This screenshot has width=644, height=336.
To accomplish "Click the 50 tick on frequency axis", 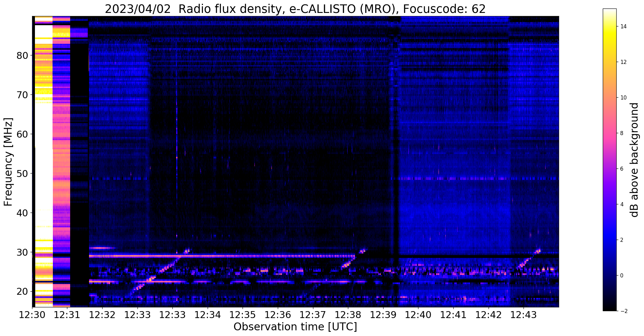I will click(x=23, y=174).
